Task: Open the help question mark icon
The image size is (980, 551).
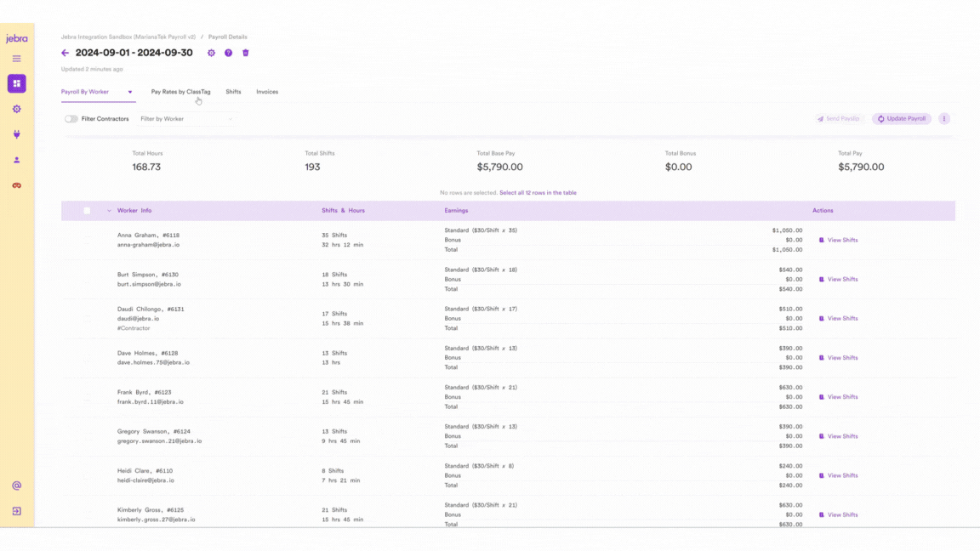Action: click(x=228, y=53)
